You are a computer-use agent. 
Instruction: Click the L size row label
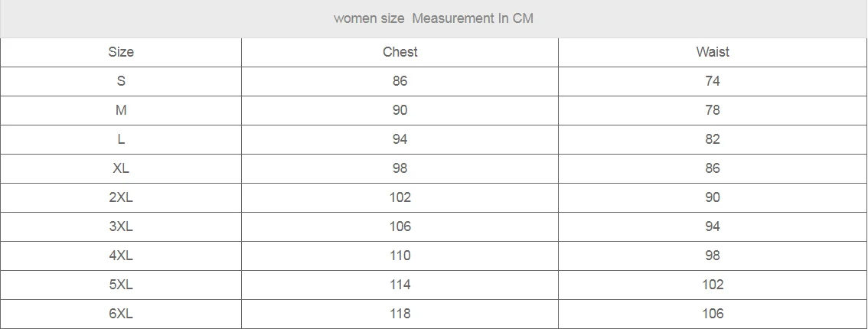(121, 139)
